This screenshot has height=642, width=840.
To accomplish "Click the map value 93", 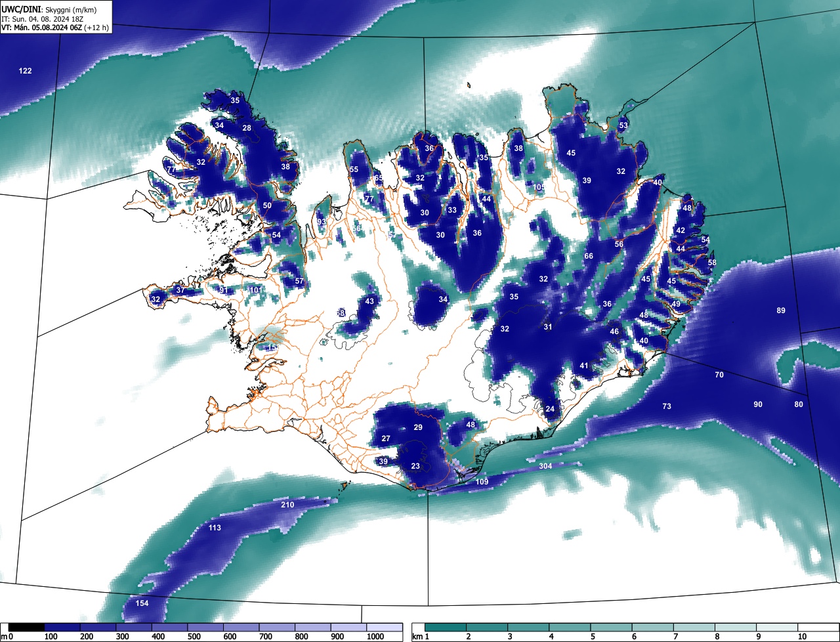I will 321,222.
